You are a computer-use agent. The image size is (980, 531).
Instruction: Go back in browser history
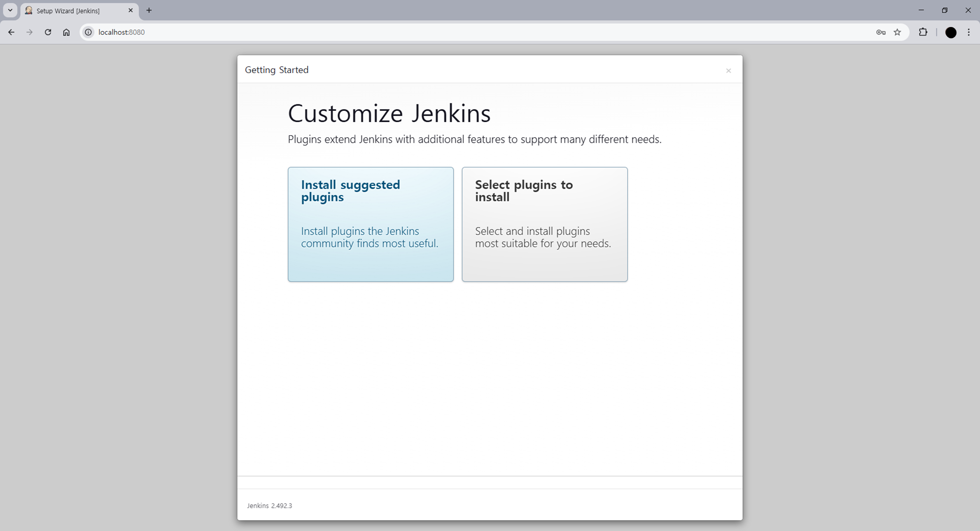coord(11,32)
